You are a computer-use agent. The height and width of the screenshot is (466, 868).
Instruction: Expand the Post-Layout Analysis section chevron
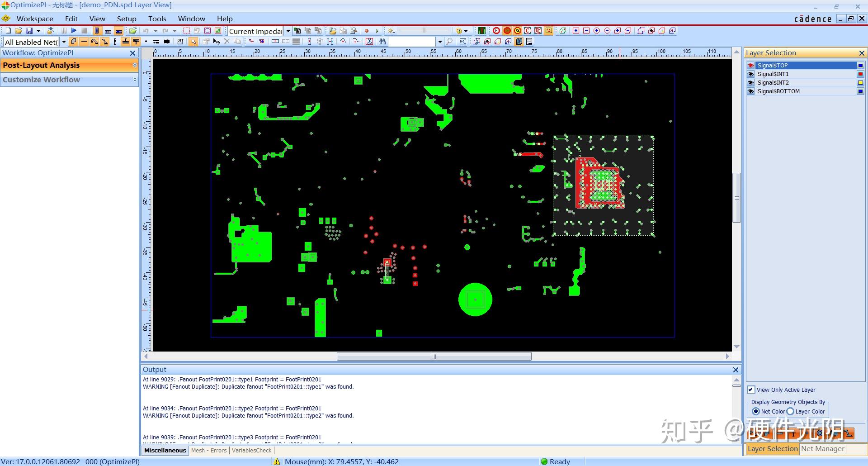click(135, 66)
